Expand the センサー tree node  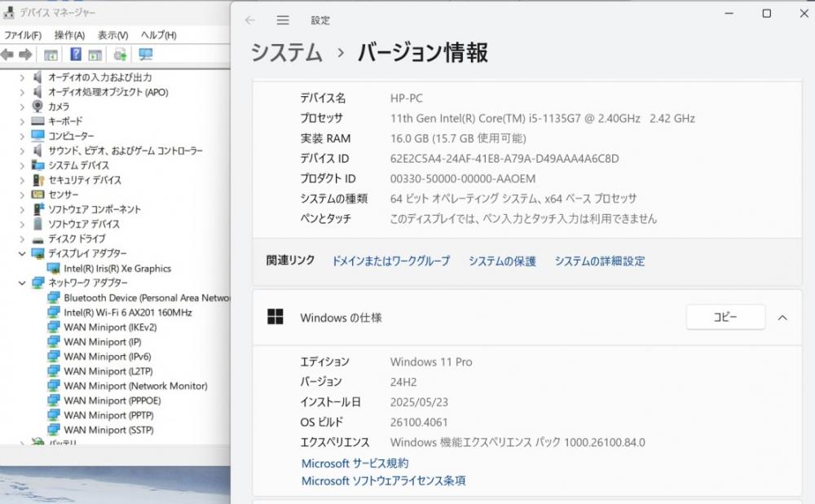point(22,195)
